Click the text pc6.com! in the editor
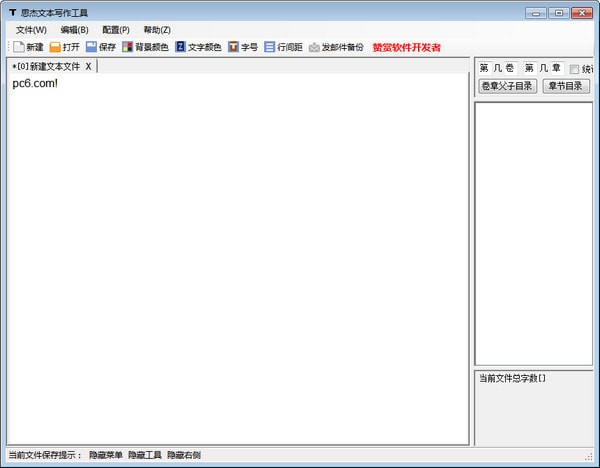The image size is (600, 468). 35,83
